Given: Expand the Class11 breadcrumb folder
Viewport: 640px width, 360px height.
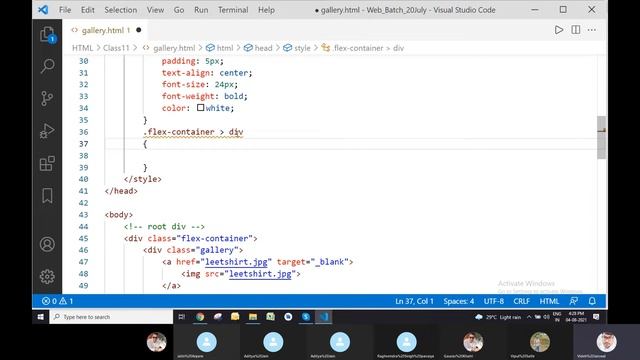Looking at the screenshot, I should (x=116, y=48).
